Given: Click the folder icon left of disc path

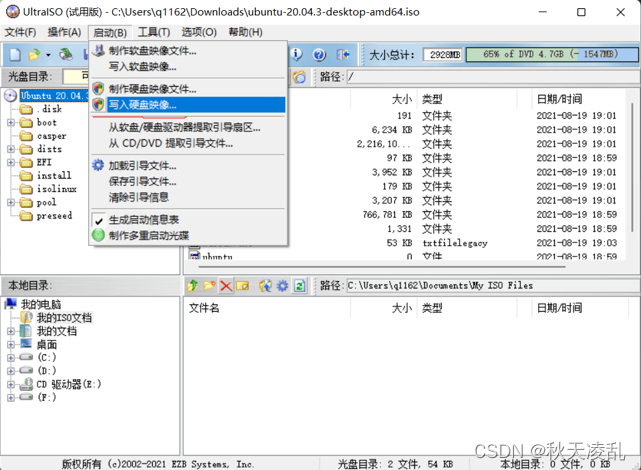Looking at the screenshot, I should 299,77.
